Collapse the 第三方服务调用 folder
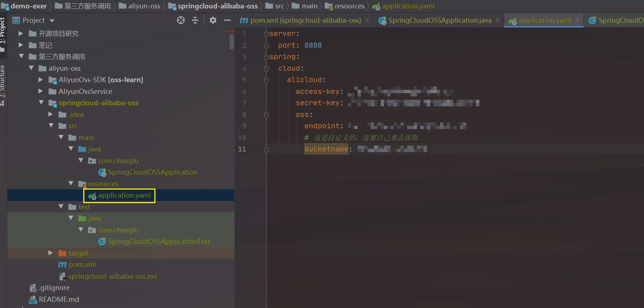Screen dimensions: 644x308 [x=21, y=56]
